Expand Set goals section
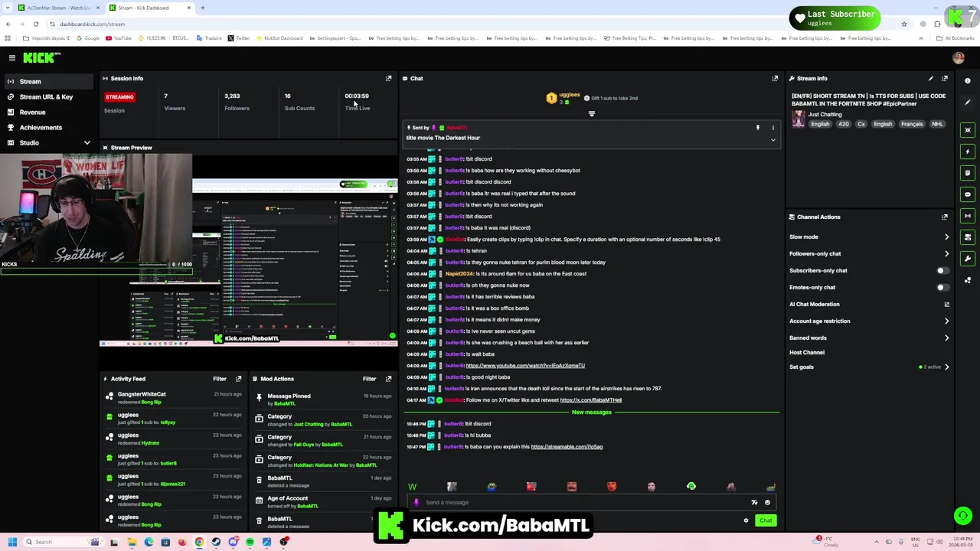The width and height of the screenshot is (980, 551). (x=946, y=367)
